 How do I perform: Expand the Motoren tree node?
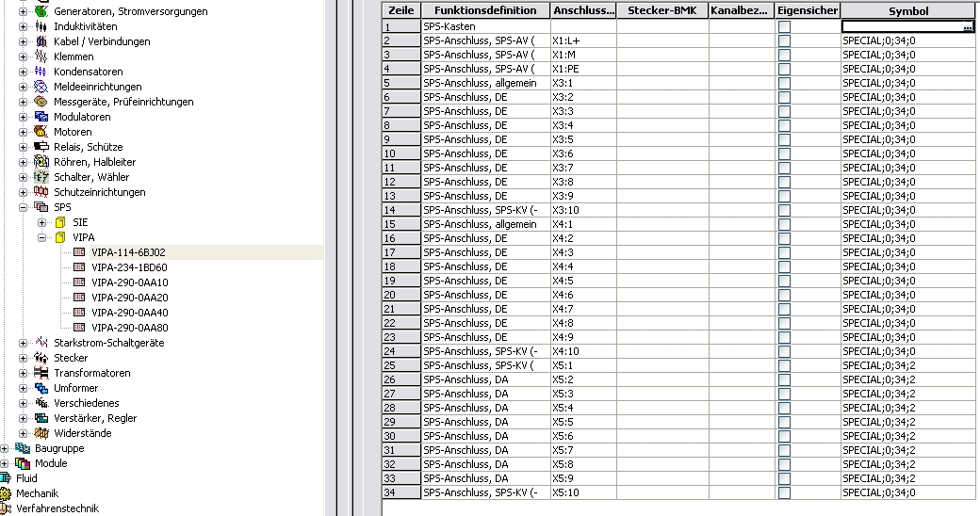[x=24, y=132]
